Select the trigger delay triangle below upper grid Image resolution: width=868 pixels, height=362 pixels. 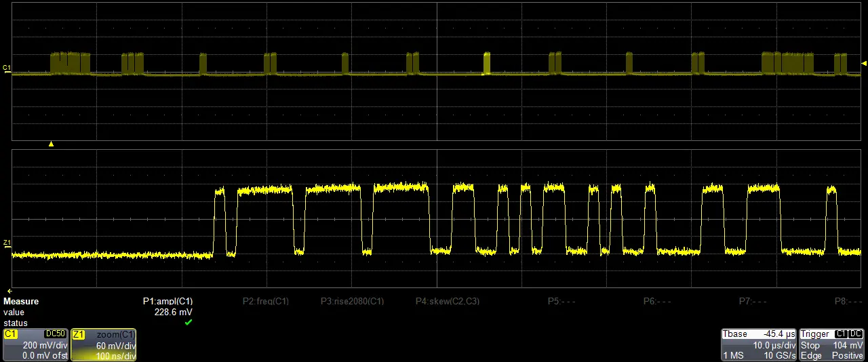coord(51,144)
